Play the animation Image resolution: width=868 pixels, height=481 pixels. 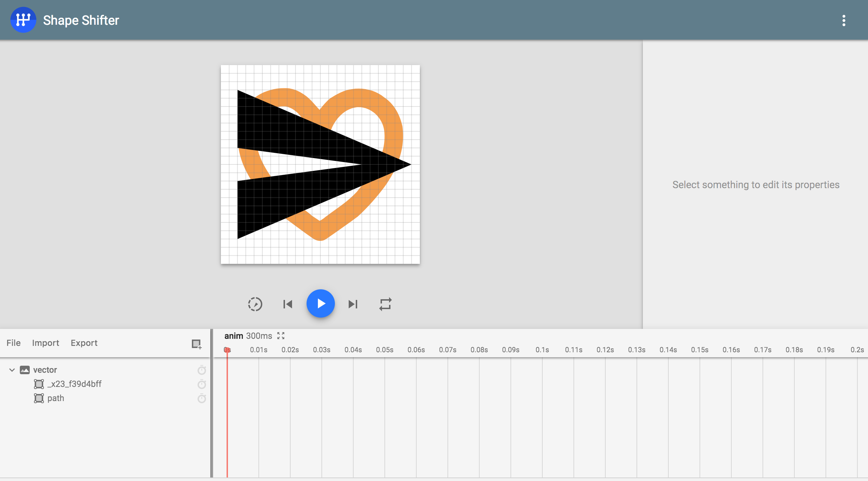pos(321,303)
